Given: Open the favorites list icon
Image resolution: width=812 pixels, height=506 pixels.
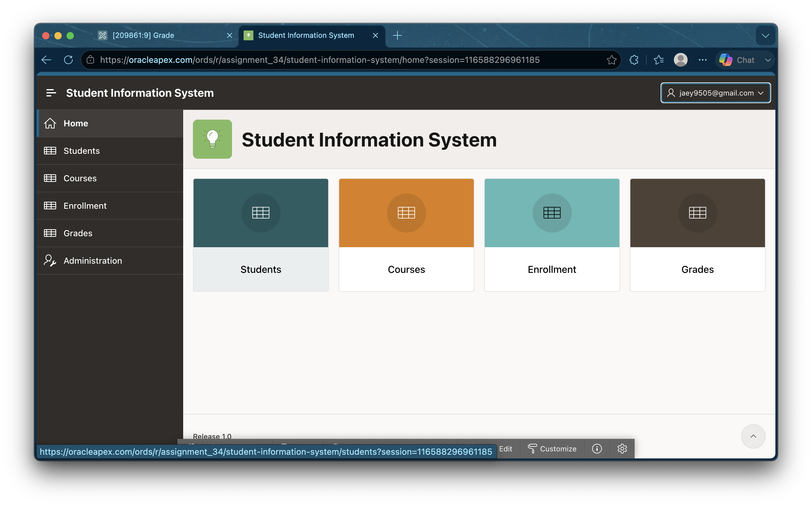Looking at the screenshot, I should tap(659, 60).
